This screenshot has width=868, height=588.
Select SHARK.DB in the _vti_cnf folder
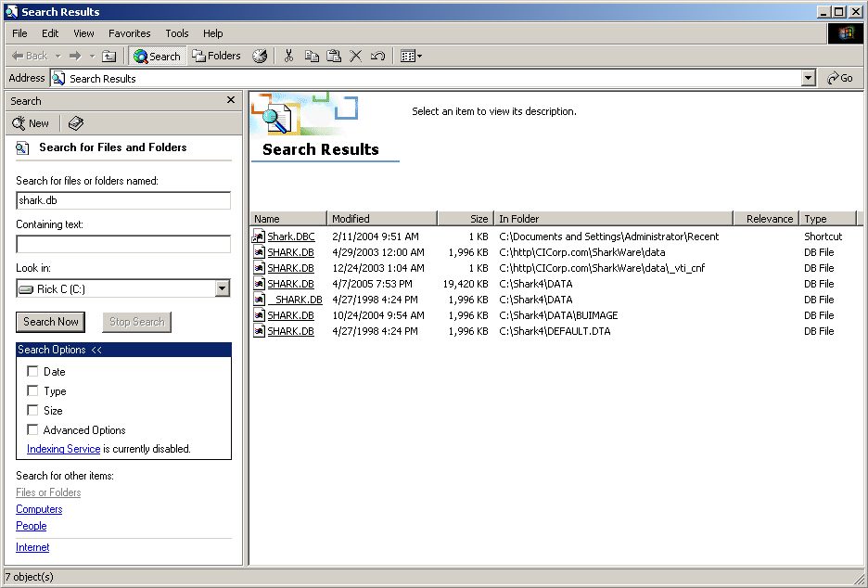[x=290, y=268]
